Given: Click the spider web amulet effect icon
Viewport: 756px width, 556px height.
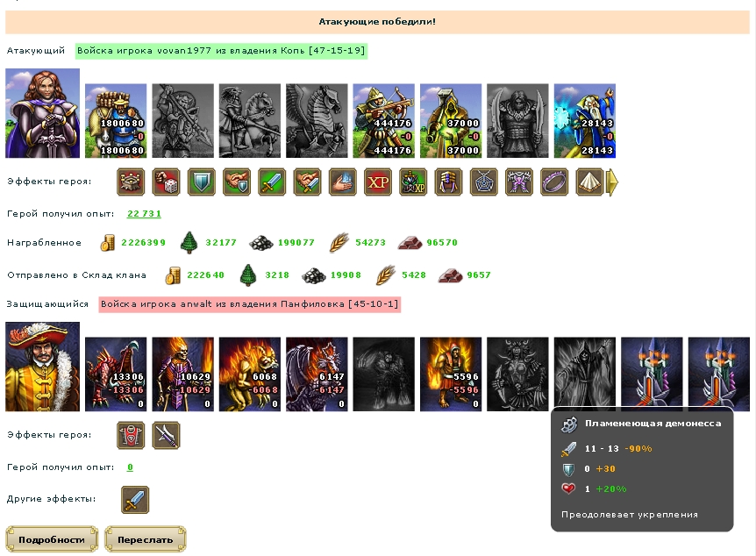Looking at the screenshot, I should [x=483, y=182].
